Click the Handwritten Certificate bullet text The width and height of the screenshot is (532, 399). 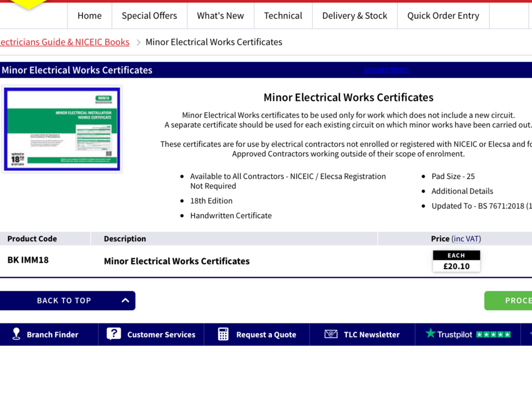pyautogui.click(x=231, y=216)
